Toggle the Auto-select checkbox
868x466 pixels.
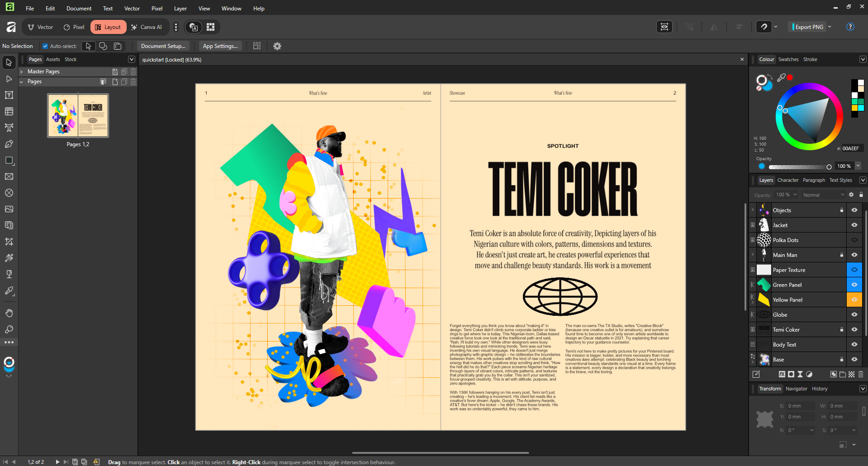pyautogui.click(x=45, y=46)
